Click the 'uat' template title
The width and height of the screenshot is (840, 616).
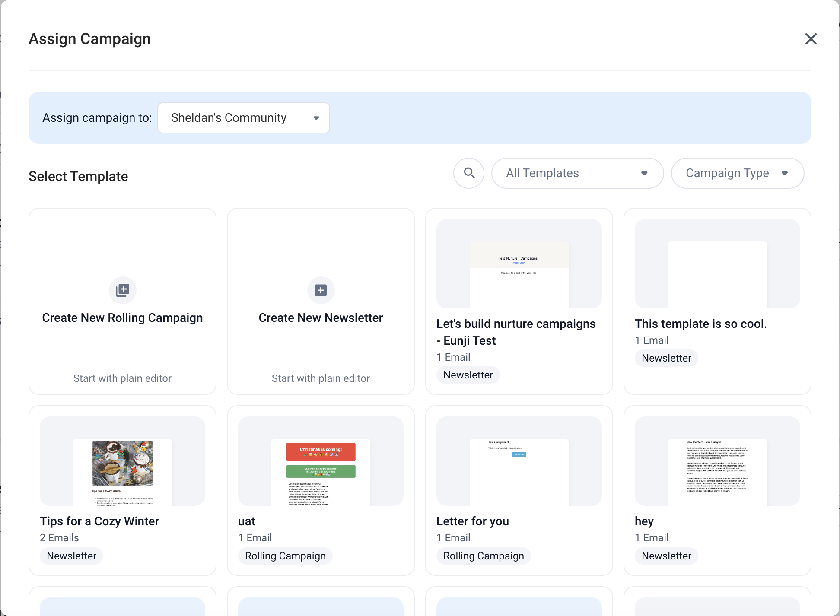pyautogui.click(x=247, y=521)
